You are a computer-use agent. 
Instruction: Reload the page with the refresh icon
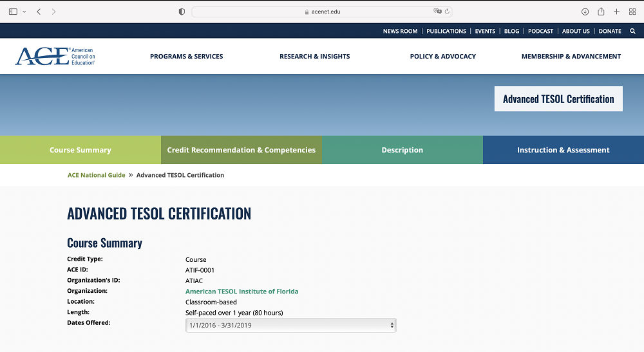click(447, 12)
